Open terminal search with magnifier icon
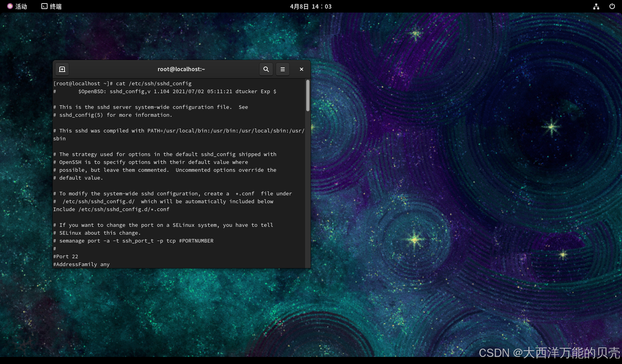Screen dimensions: 622x364 (266, 69)
